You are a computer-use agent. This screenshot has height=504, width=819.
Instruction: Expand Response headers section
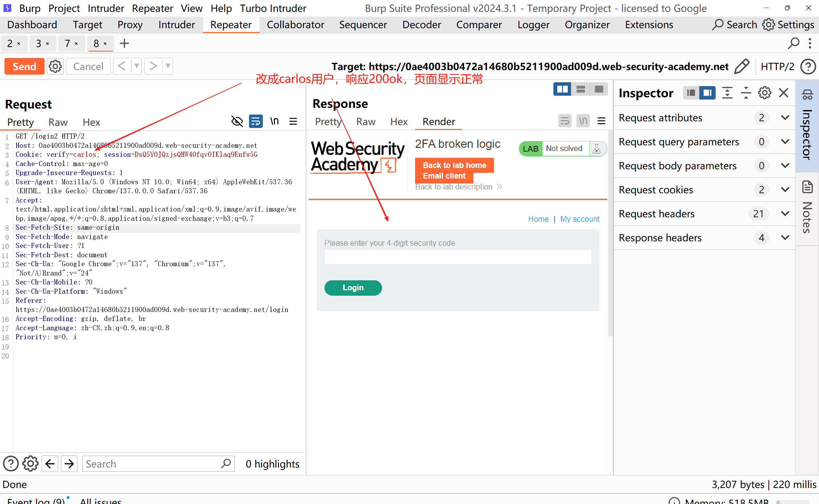(x=785, y=238)
